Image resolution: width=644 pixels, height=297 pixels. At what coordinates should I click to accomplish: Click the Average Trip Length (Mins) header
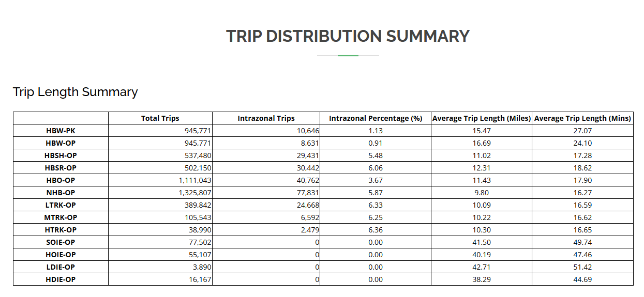click(x=583, y=118)
